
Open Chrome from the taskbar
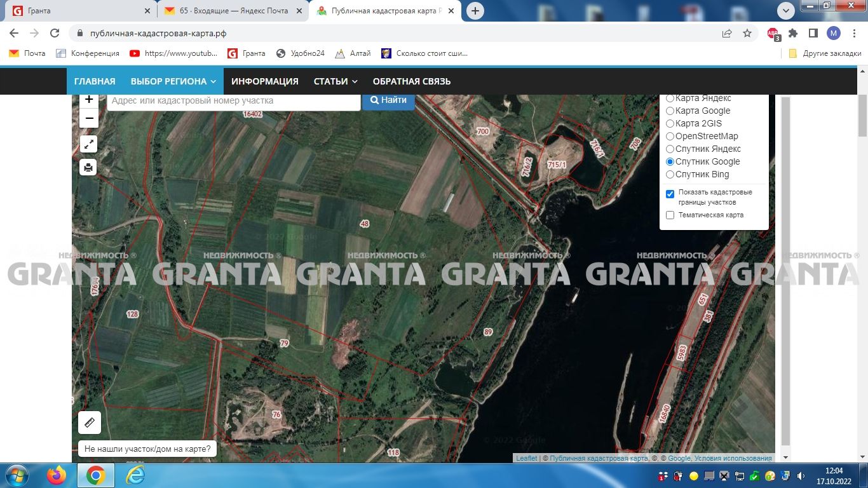pyautogui.click(x=96, y=475)
